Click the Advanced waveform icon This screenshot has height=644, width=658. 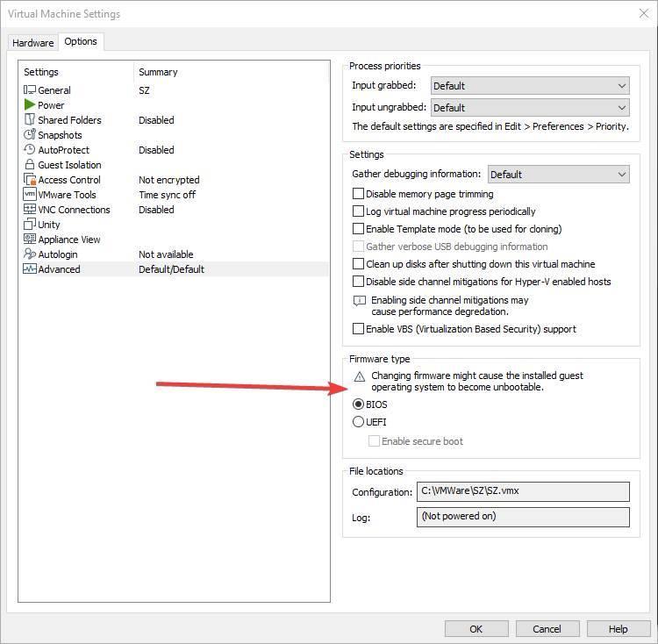29,269
